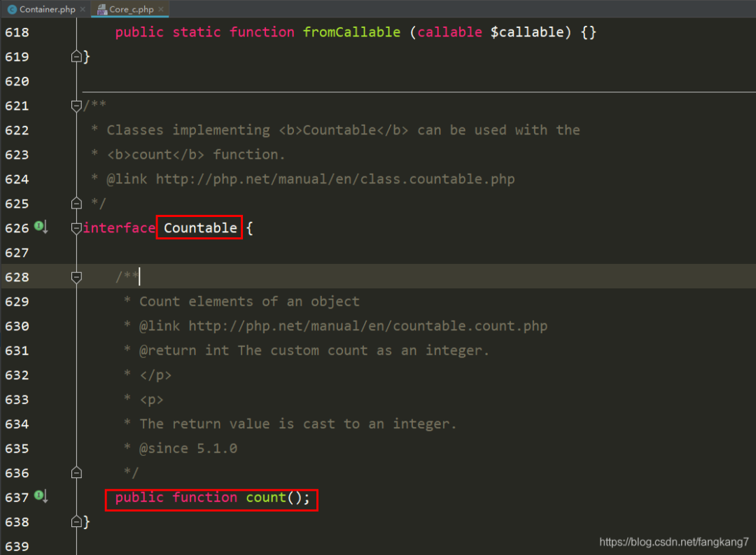Close the Core_c.php tab
756x555 pixels.
click(x=161, y=9)
